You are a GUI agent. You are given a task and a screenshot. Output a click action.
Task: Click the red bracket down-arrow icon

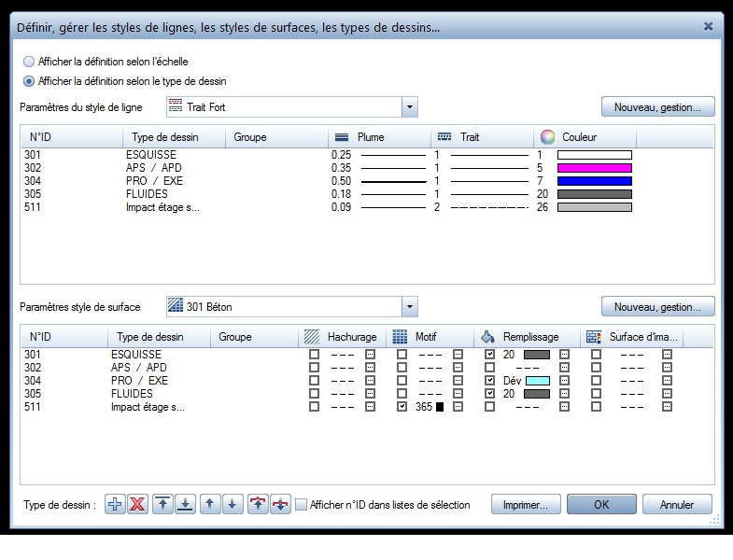pos(280,504)
